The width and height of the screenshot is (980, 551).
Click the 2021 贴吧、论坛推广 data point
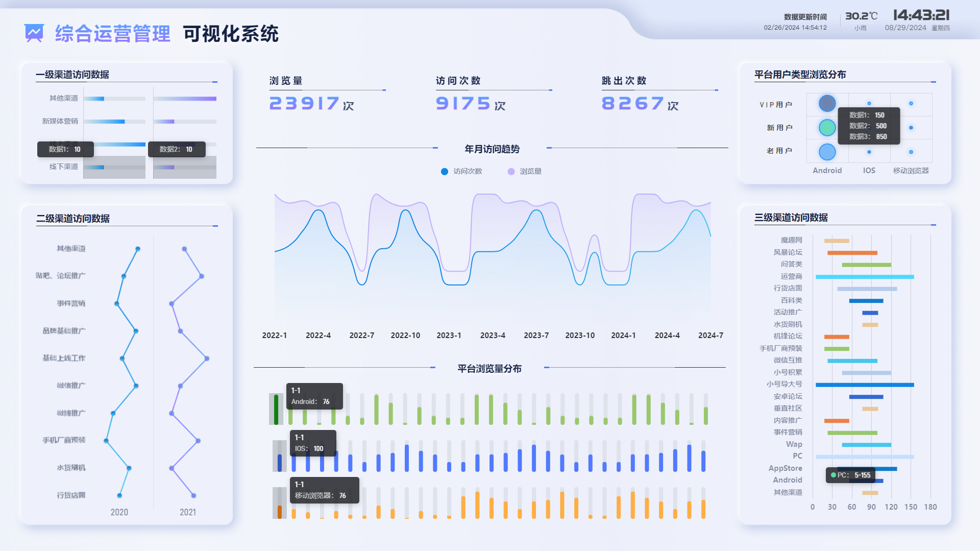tap(202, 276)
